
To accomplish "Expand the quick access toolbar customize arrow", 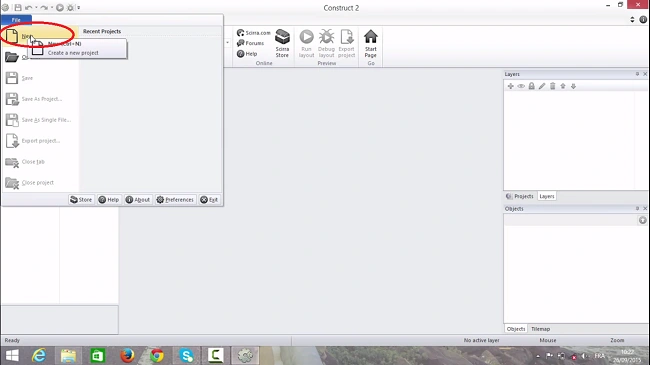I will pyautogui.click(x=78, y=7).
